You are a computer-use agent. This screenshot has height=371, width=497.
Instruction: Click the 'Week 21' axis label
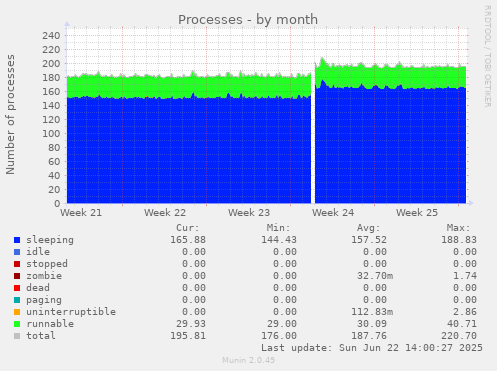coord(81,213)
